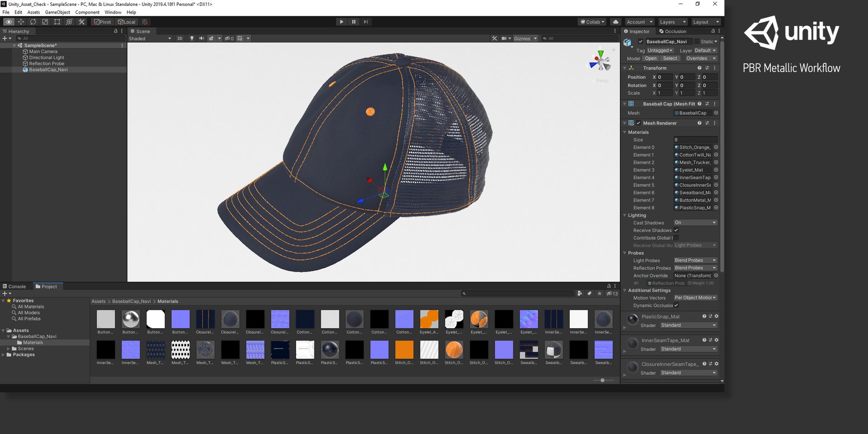
Task: Open the GameObject menu
Action: (57, 12)
